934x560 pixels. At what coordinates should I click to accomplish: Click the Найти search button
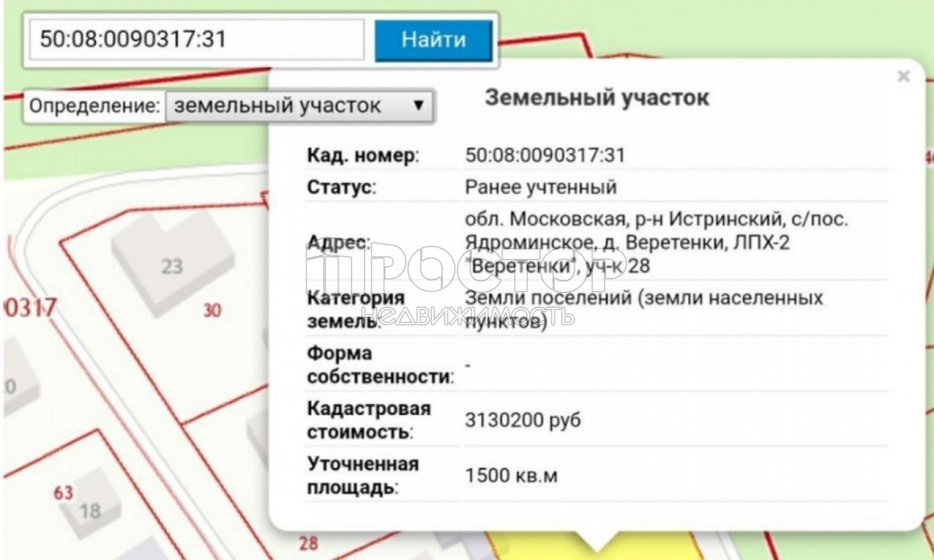tap(433, 40)
